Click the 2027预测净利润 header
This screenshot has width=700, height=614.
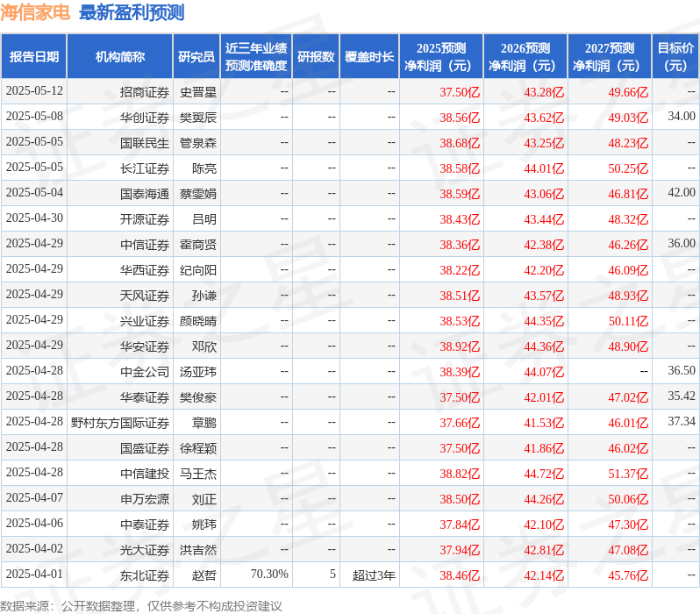[610, 57]
